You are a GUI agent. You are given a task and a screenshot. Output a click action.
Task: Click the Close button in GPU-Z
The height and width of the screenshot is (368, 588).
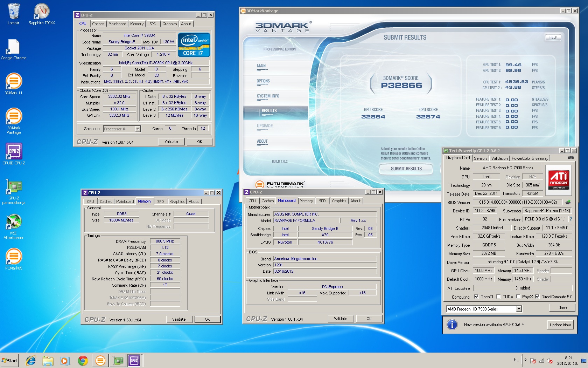562,308
